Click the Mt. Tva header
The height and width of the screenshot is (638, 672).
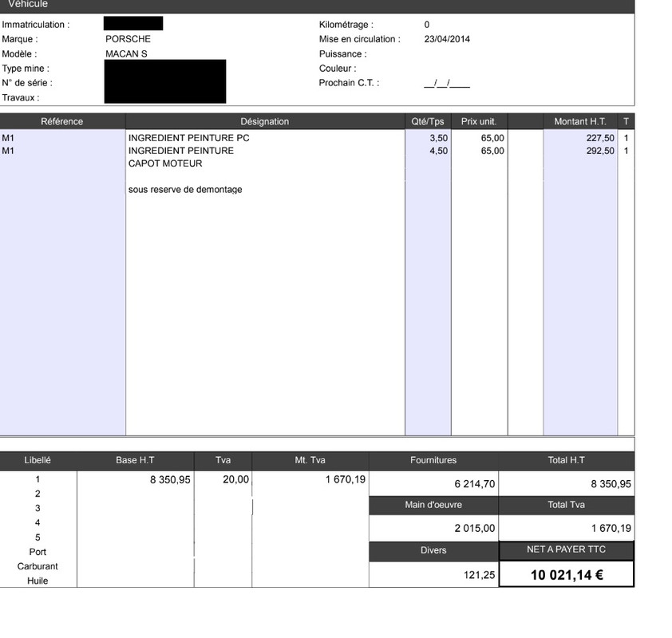click(310, 460)
